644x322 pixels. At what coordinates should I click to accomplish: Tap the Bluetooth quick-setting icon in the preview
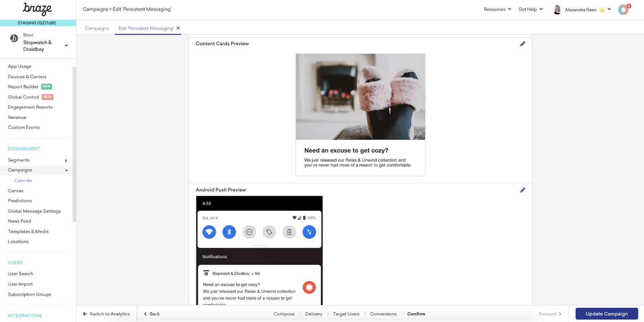click(229, 232)
